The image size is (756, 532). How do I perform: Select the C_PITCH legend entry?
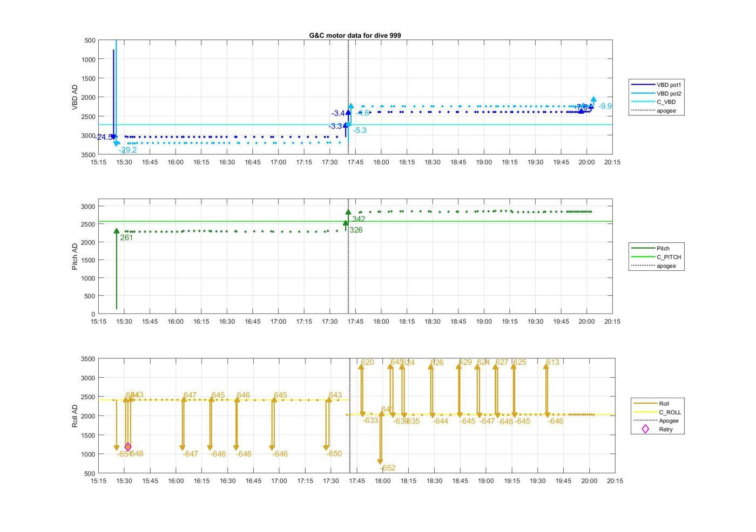coord(656,257)
